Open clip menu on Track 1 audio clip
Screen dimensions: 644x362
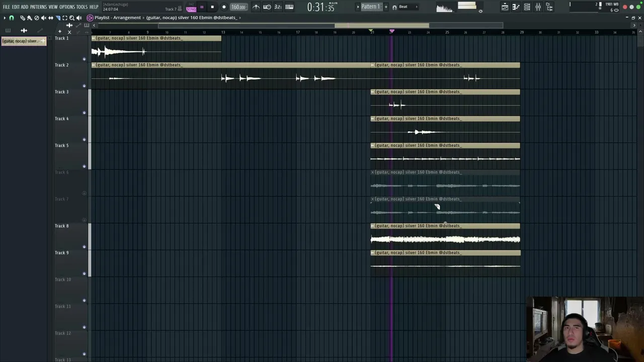tap(94, 38)
